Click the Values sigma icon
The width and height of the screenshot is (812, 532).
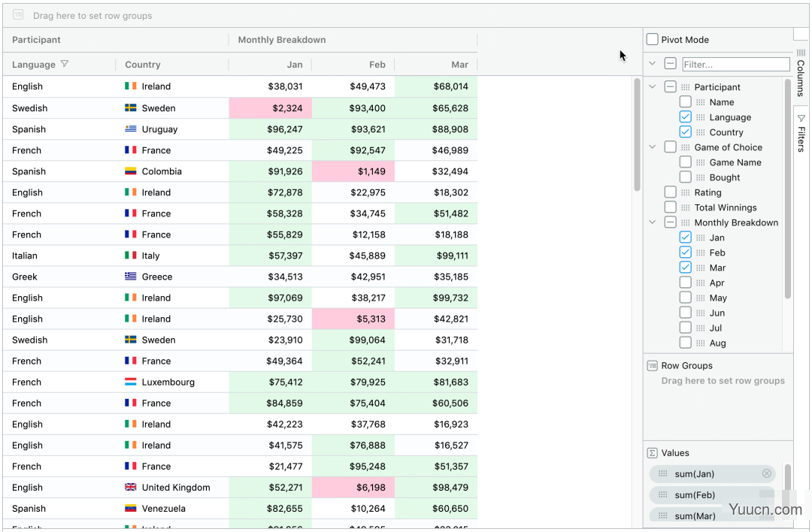pyautogui.click(x=653, y=453)
